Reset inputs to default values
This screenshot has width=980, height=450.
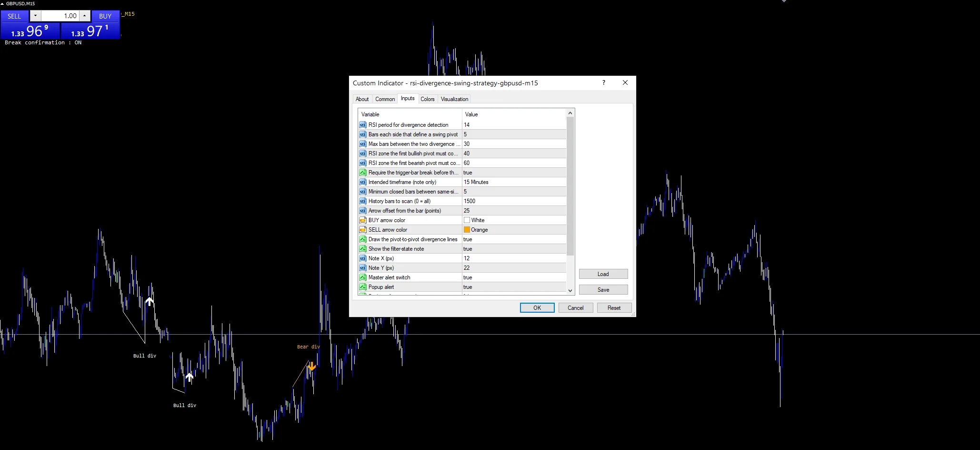coord(614,308)
